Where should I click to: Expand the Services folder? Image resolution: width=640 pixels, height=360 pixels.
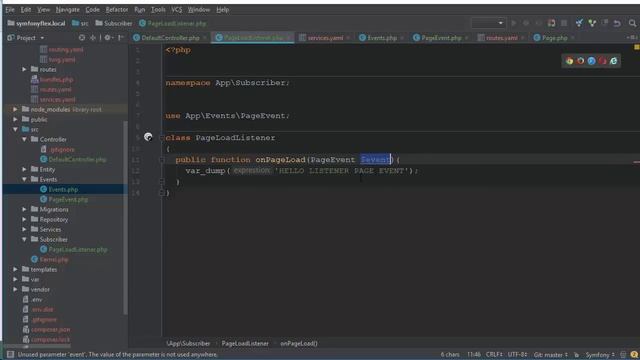click(24, 229)
